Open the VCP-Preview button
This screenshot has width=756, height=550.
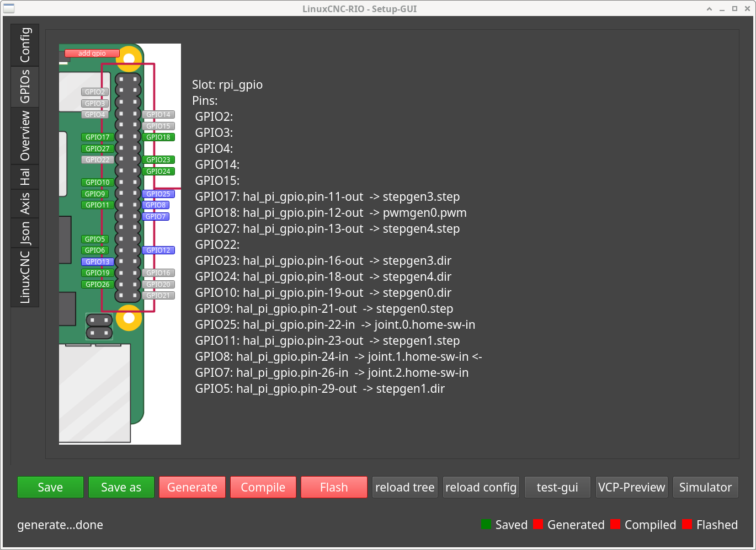[x=632, y=487]
